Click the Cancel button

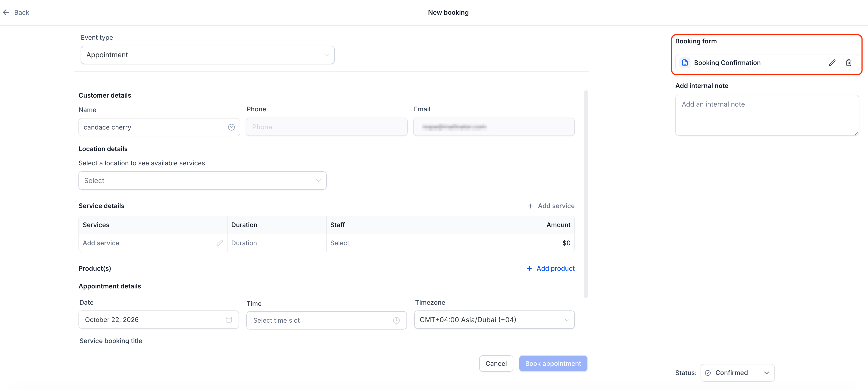tap(496, 363)
